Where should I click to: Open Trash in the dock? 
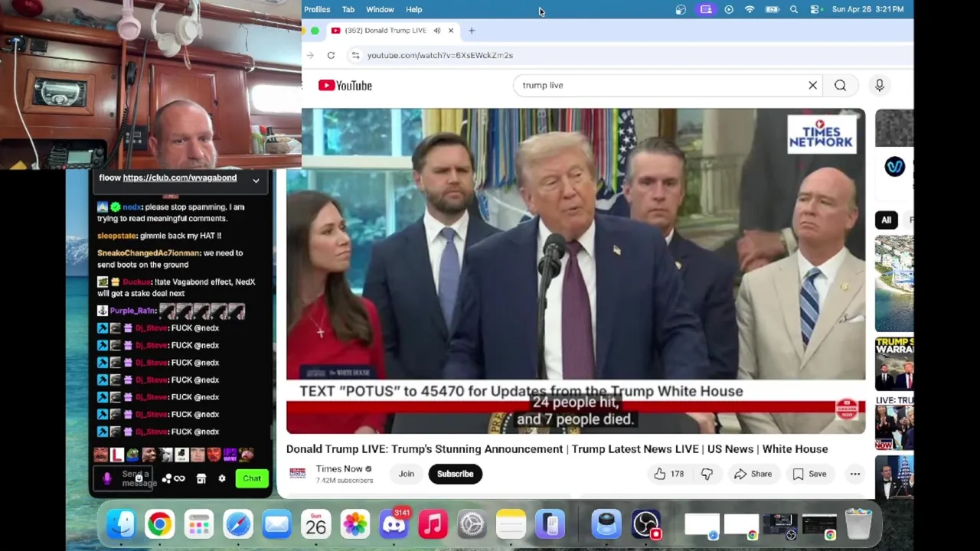pos(858,524)
